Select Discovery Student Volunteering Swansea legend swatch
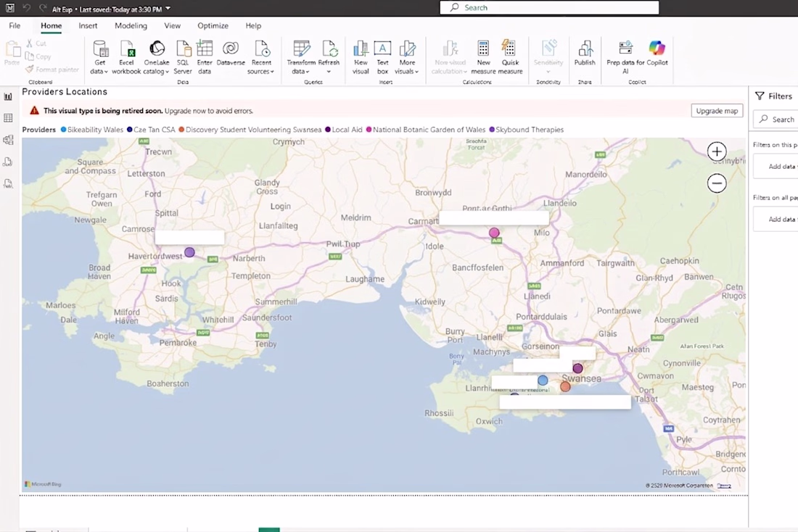 181,130
